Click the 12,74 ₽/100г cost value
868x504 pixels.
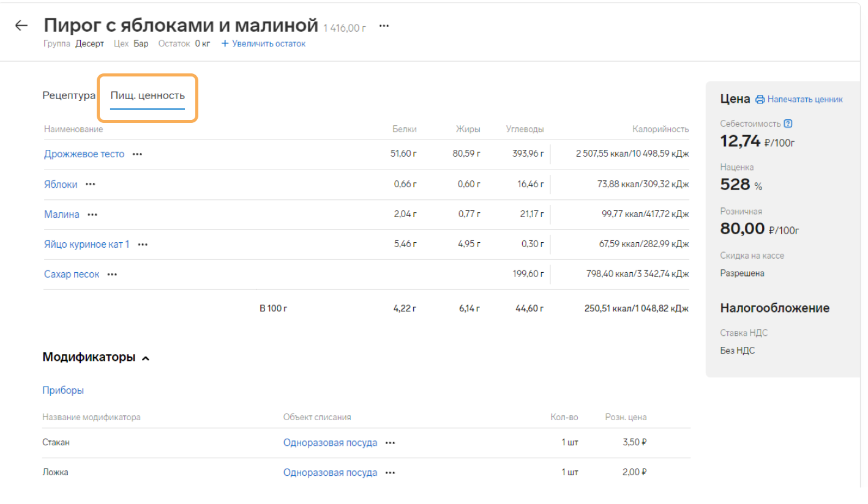(758, 141)
